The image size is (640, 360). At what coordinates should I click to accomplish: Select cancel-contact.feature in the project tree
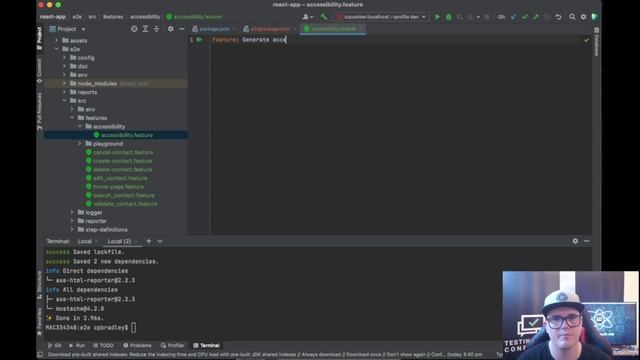[123, 152]
